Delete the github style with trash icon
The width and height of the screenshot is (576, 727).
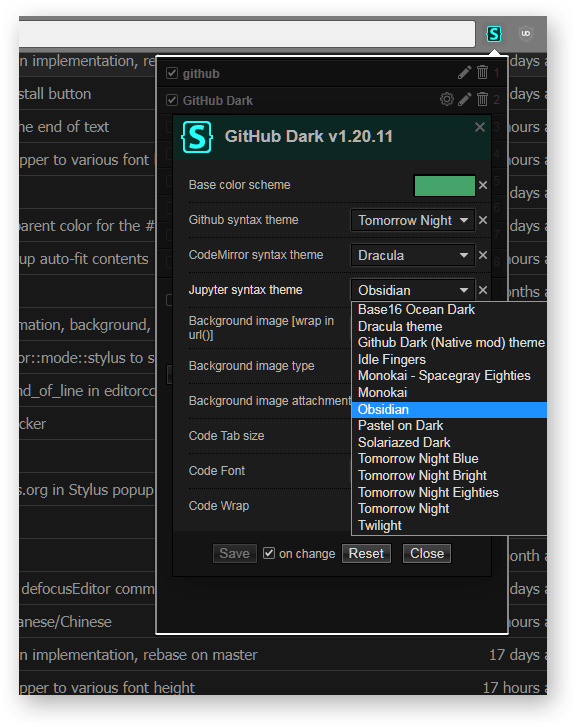pyautogui.click(x=482, y=72)
